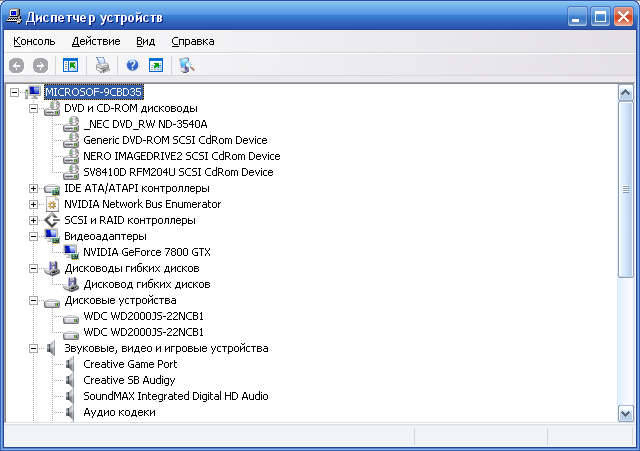The width and height of the screenshot is (640, 451).
Task: Click the IDE ATA/ATAPI контроллеры icon
Action: tap(52, 188)
